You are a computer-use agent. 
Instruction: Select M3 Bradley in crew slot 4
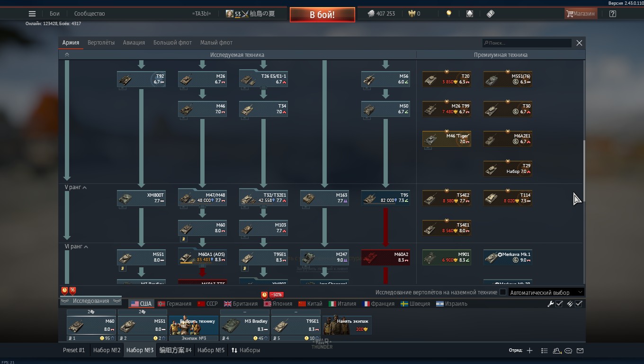[245, 325]
